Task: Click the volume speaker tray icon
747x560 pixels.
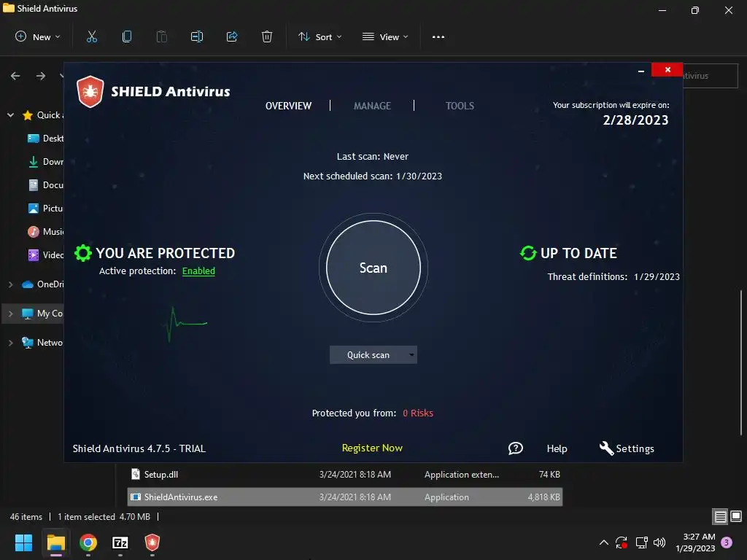Action: coord(659,542)
